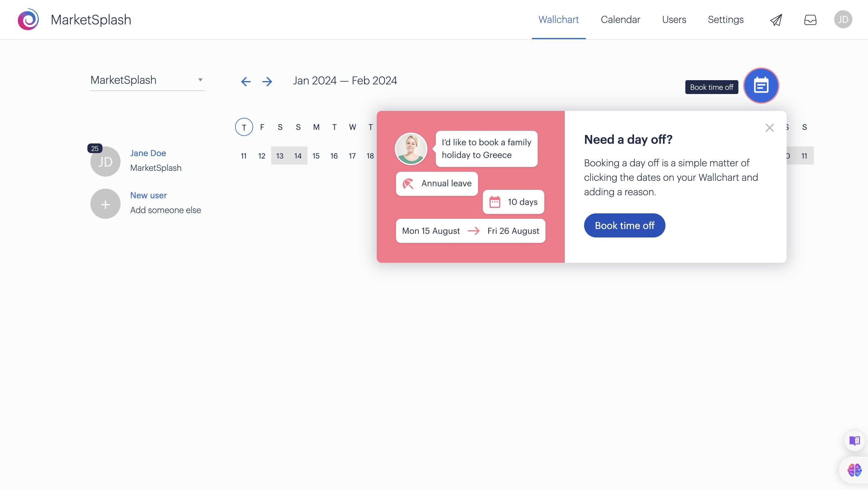Advance dates with the right arrow
The image size is (868, 490).
tap(267, 81)
